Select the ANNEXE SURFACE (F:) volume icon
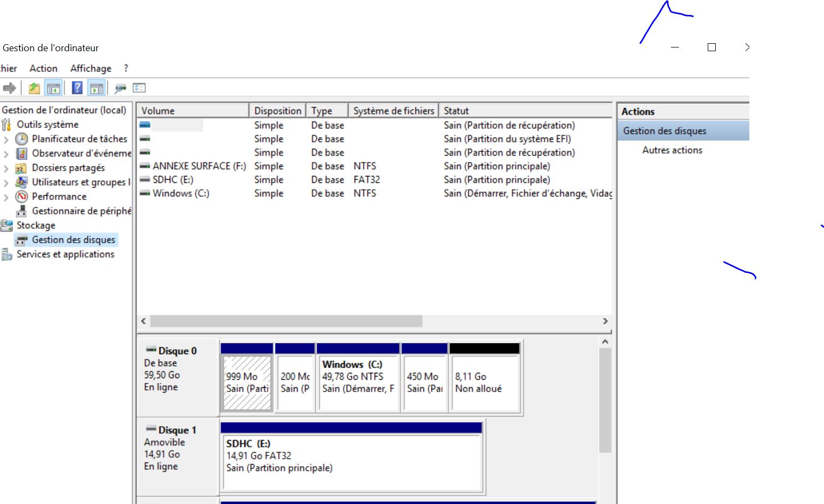 [145, 166]
